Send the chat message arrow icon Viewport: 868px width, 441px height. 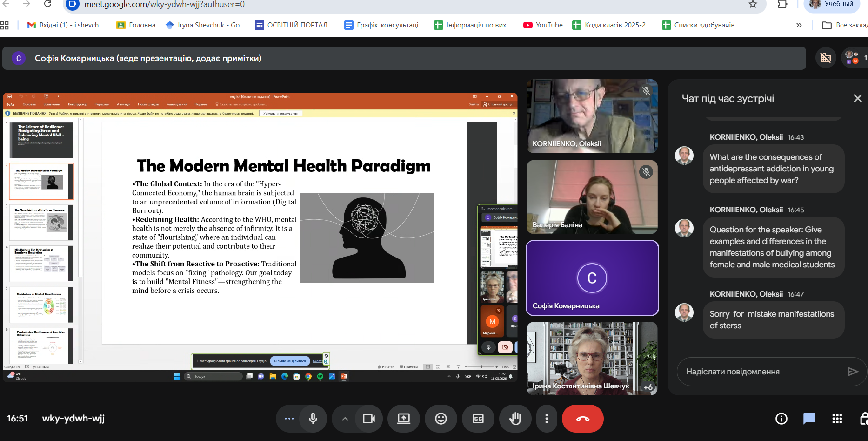tap(852, 371)
